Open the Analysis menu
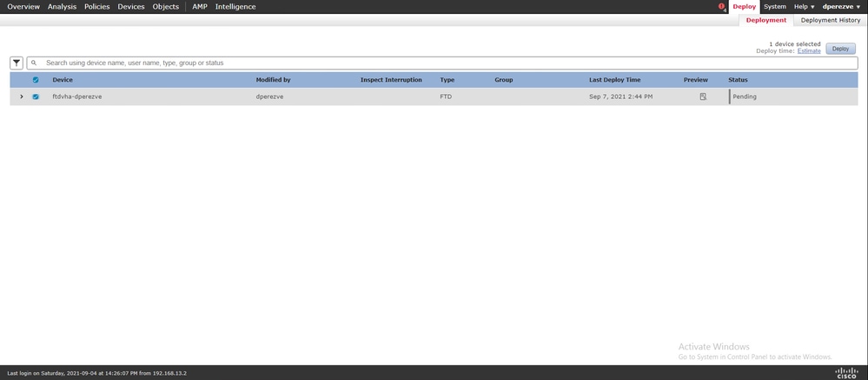 point(62,7)
